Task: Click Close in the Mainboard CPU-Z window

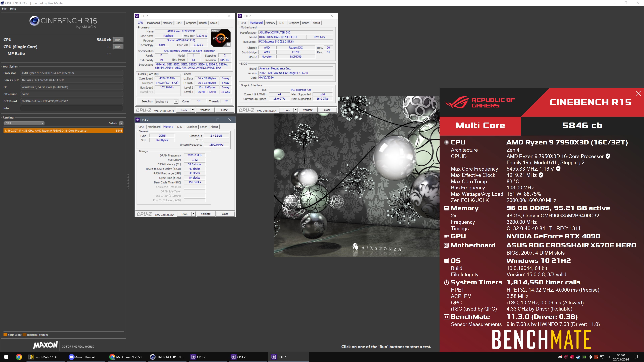Action: tap(327, 110)
